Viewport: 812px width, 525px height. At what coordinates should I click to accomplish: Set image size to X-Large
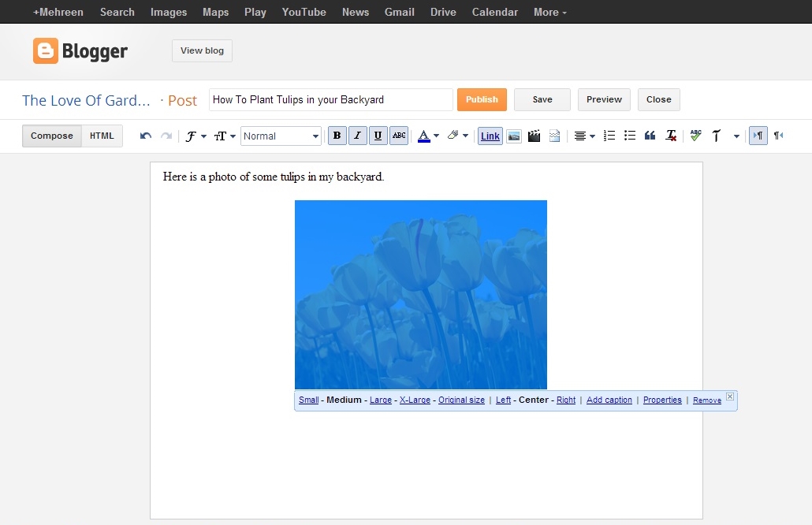pos(415,400)
